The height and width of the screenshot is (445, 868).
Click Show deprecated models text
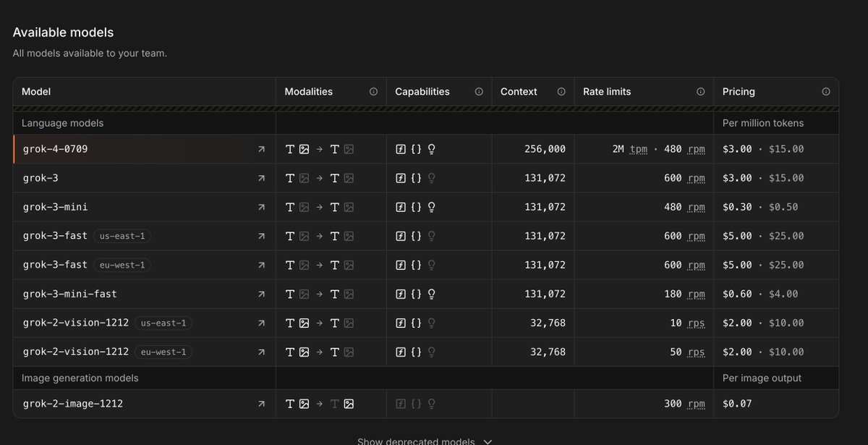click(416, 441)
